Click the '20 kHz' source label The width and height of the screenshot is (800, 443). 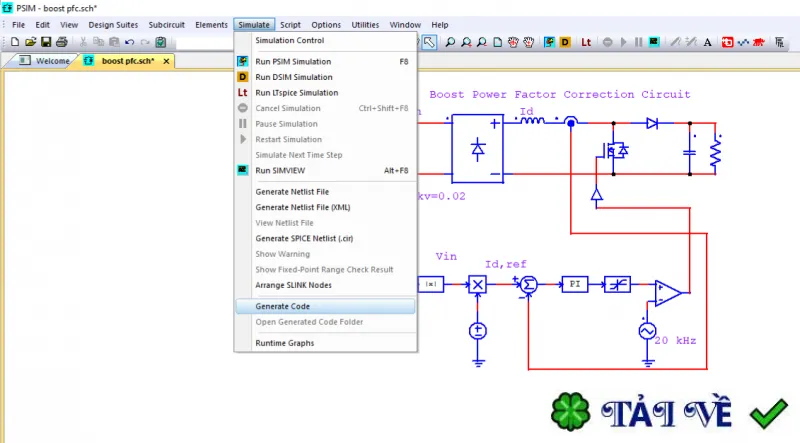coord(676,340)
